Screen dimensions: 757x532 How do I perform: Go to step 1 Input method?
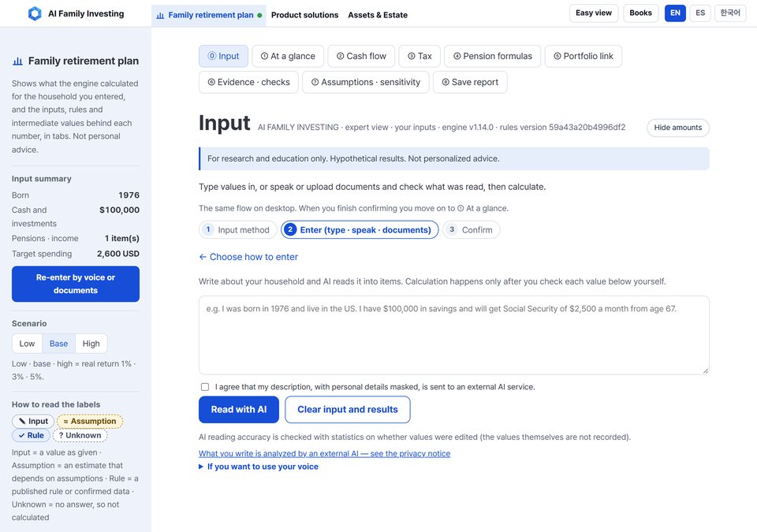coord(237,230)
